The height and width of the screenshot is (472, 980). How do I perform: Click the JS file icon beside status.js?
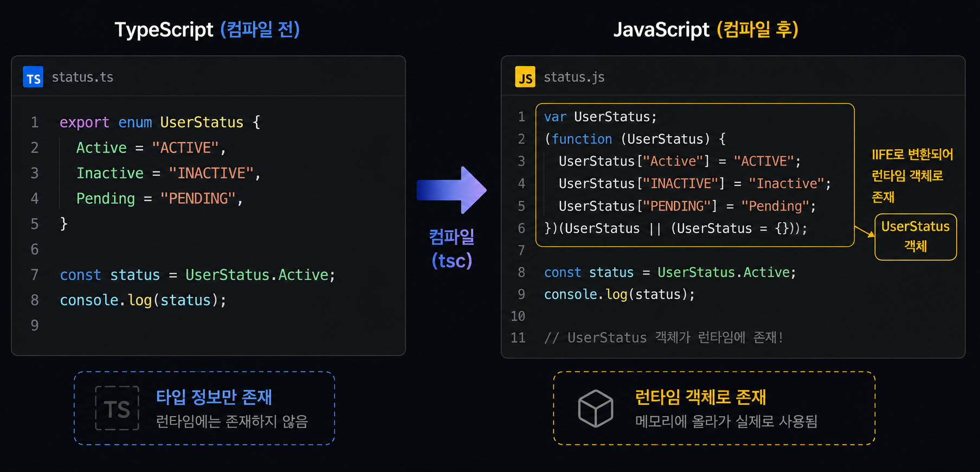pos(525,77)
